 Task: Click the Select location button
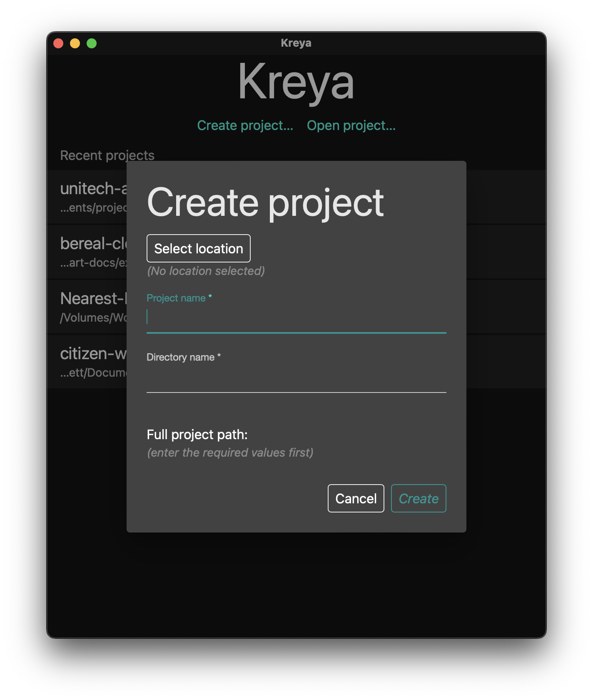tap(198, 248)
